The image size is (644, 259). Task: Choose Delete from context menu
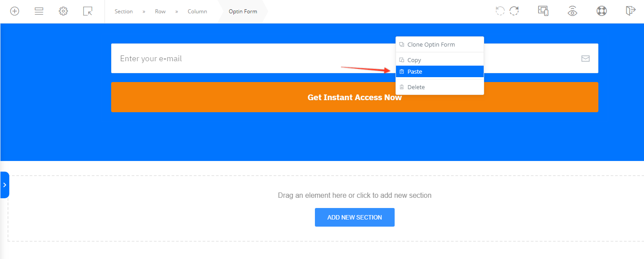440,87
